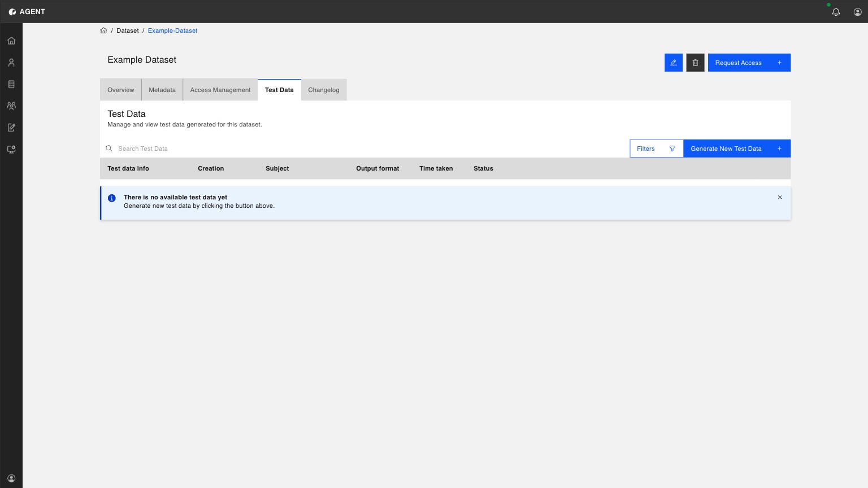The image size is (868, 488).
Task: Open the Changelog tab
Action: (x=324, y=90)
